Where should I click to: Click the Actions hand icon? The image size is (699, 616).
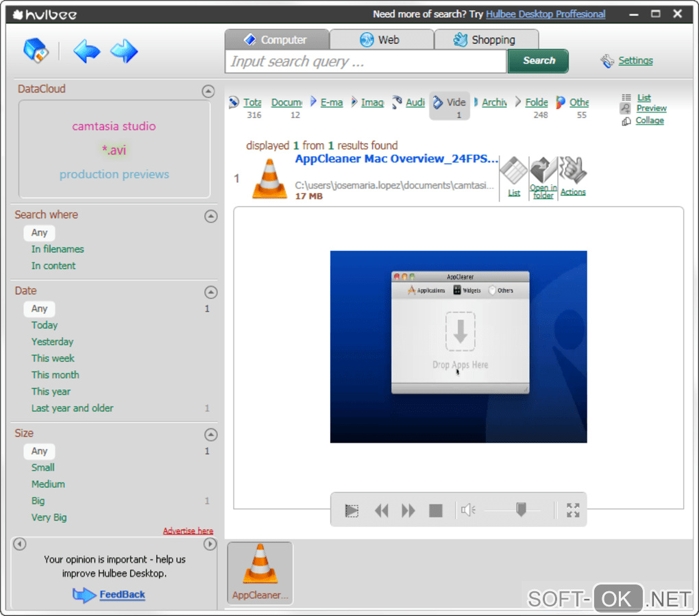[573, 170]
